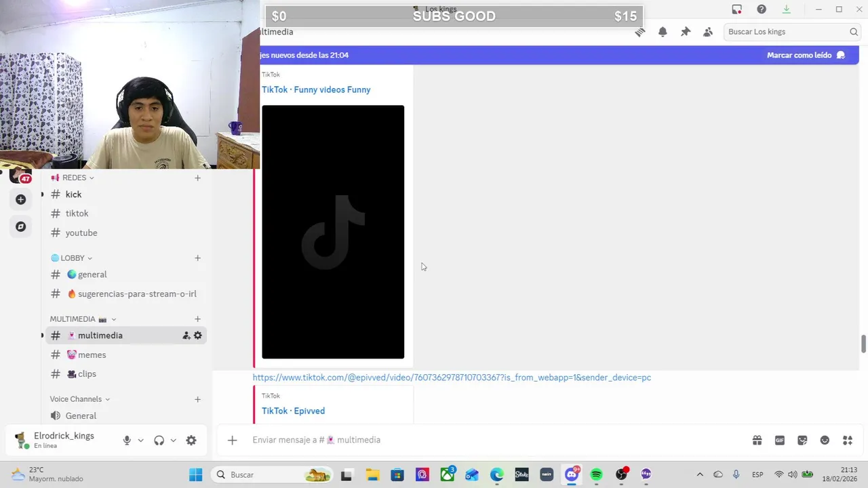The width and height of the screenshot is (868, 488).
Task: Show pinned messages pin icon
Action: tap(686, 32)
